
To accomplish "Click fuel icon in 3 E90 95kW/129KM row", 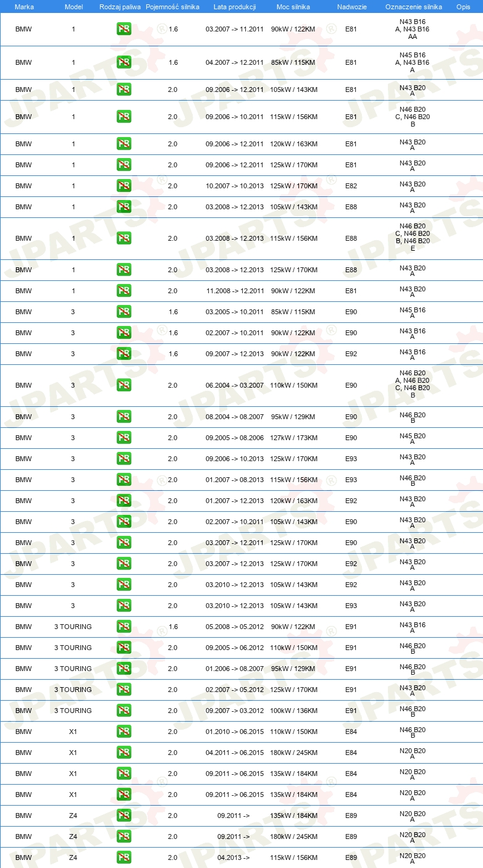I will click(124, 417).
